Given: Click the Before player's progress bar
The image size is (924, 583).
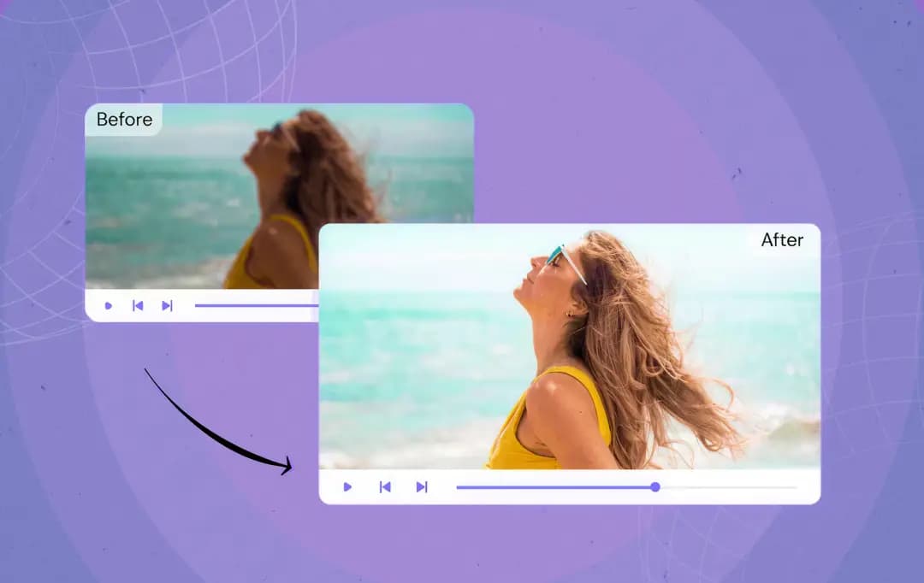Looking at the screenshot, I should (257, 305).
